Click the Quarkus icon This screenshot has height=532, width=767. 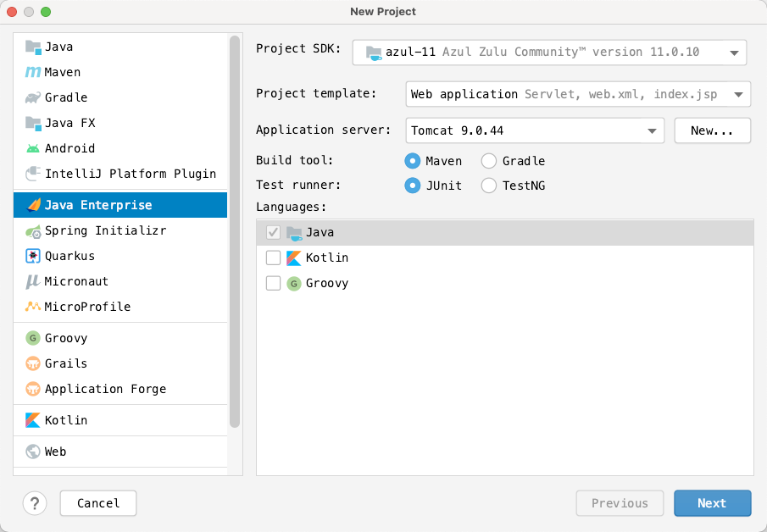33,256
